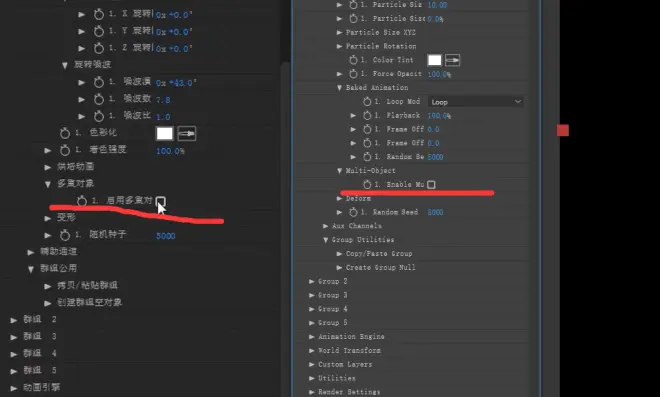Expand 群组 5 in left panel

coord(13,371)
